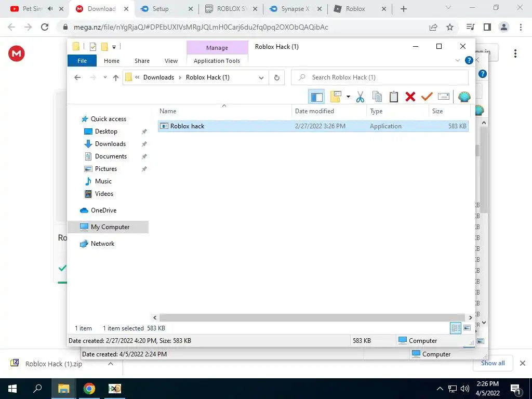Open the File tab in Explorer
Image resolution: width=532 pixels, height=399 pixels.
point(82,61)
